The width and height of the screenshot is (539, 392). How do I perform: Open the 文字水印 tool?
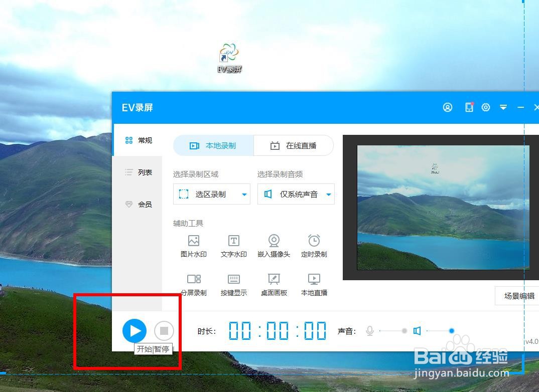[x=234, y=246]
